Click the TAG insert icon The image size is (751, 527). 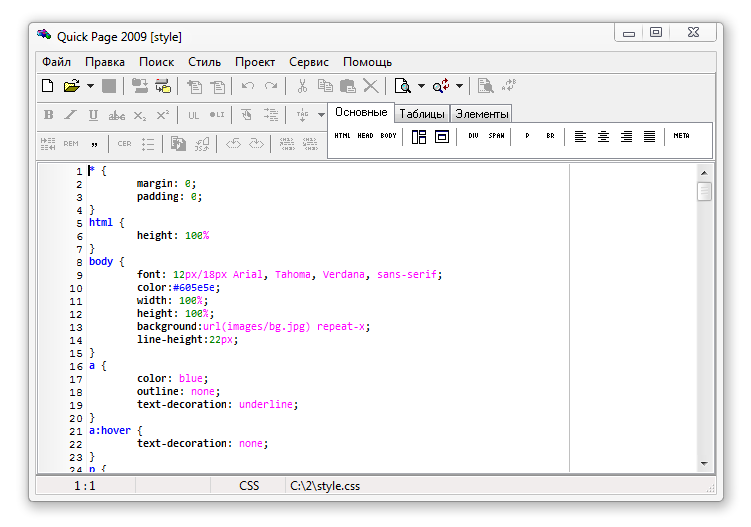302,115
